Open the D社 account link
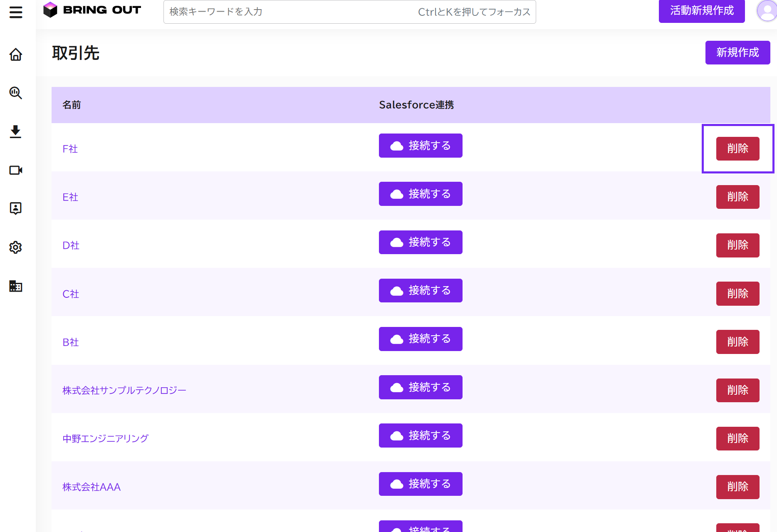777x532 pixels. [71, 245]
